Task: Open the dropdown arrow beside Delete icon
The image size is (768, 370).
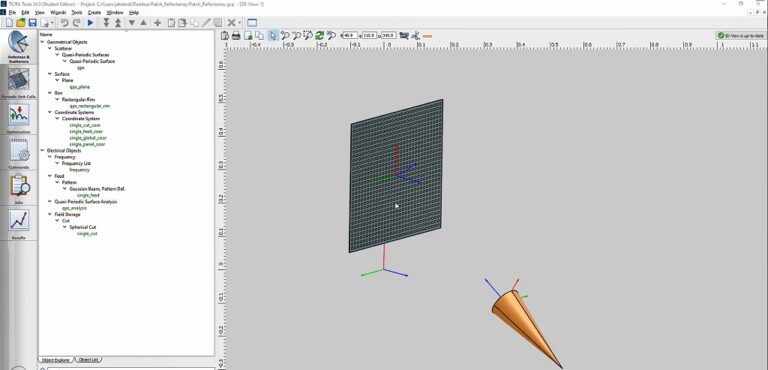Action: coord(240,23)
